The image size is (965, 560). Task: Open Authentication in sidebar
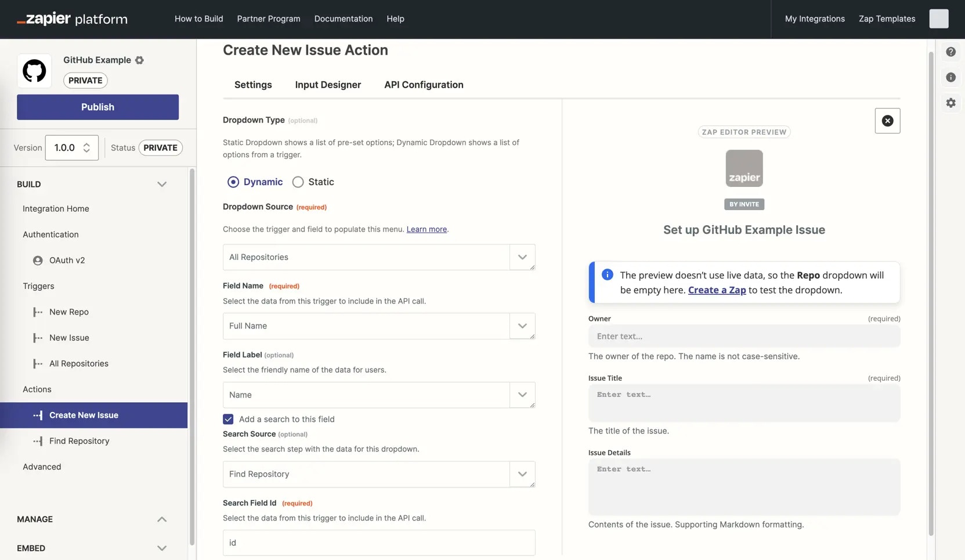click(50, 234)
